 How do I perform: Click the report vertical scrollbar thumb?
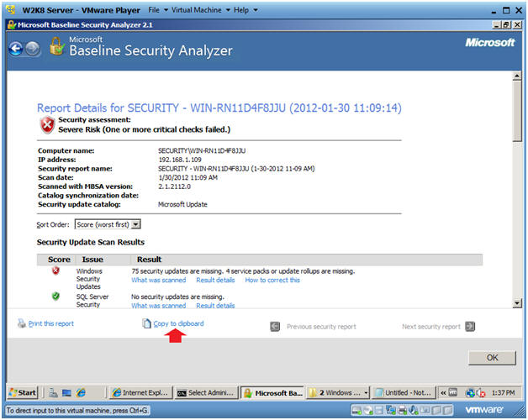coord(517,111)
